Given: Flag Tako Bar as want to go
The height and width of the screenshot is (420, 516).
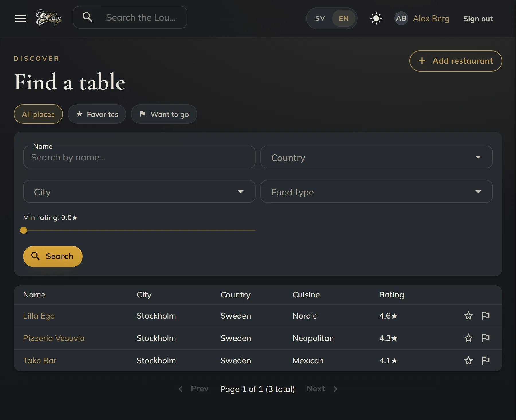Looking at the screenshot, I should (x=486, y=360).
